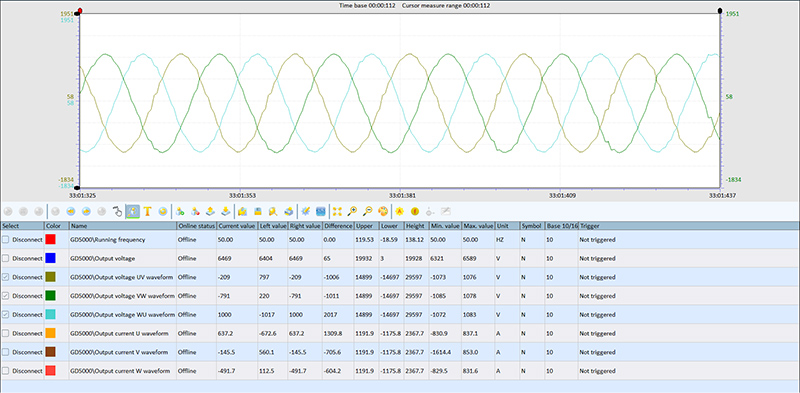This screenshot has width=800, height=393.
Task: Select GD5000\Running frequency name cell
Action: point(122,239)
